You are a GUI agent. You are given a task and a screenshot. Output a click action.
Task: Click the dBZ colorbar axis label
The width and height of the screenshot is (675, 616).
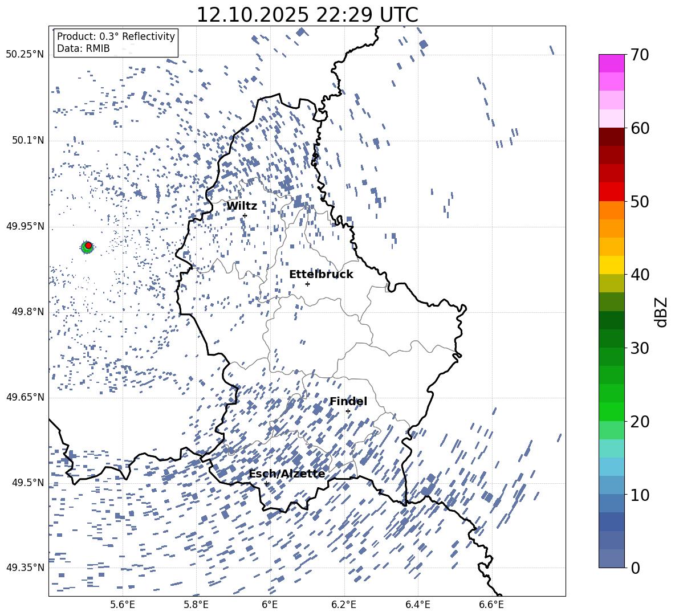coord(661,312)
